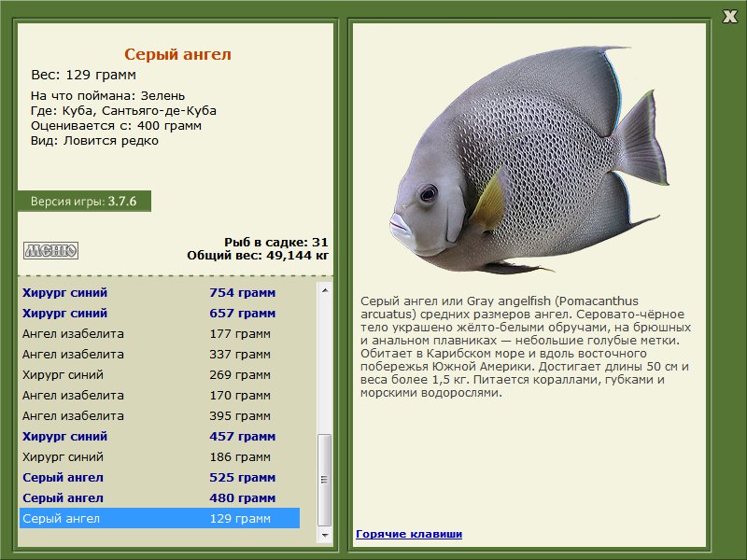Select highlighted Серый ангел 129 грамм row
The image size is (747, 560).
coord(159,518)
